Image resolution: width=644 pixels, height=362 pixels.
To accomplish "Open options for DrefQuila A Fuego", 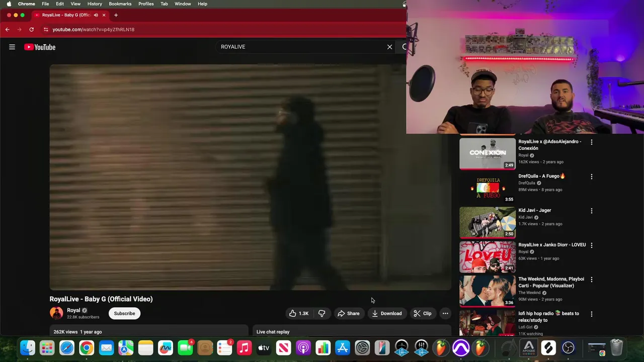I will [x=592, y=176].
